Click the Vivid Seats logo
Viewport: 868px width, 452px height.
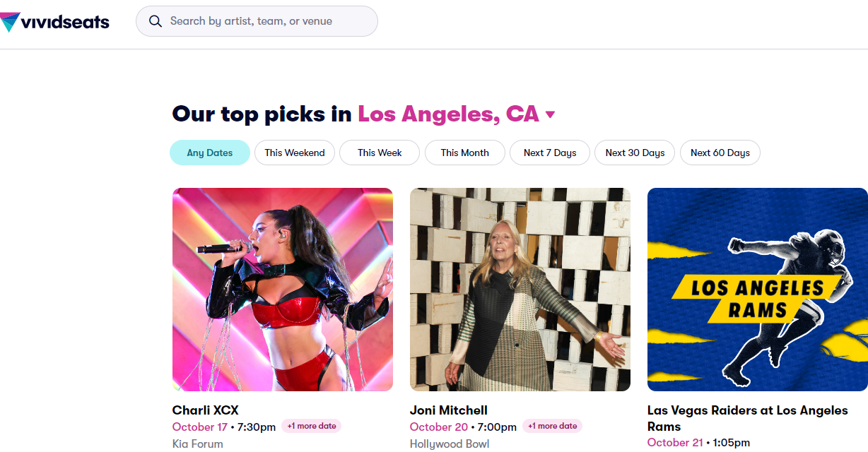tap(55, 22)
